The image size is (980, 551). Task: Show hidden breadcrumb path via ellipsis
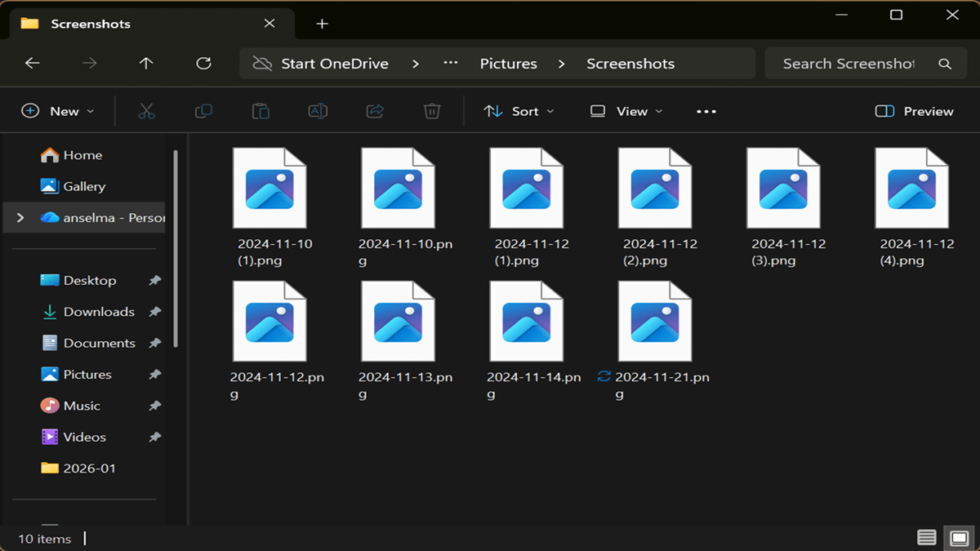click(x=451, y=64)
